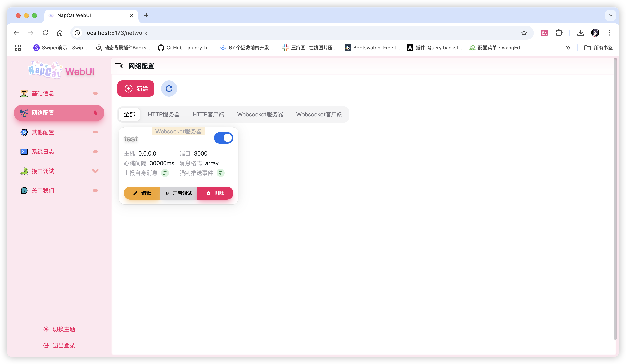Click 删除 on the test card

215,193
